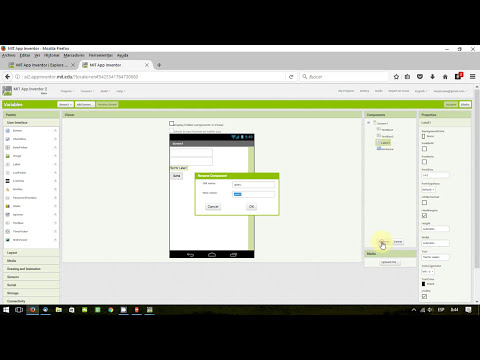Open Task View on the taskbar
The width and height of the screenshot is (480, 360).
point(19,310)
